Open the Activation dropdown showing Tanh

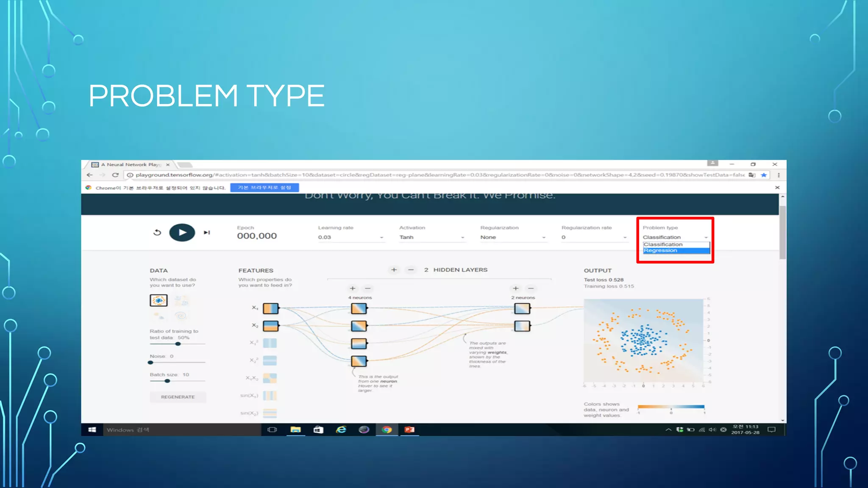(x=431, y=237)
